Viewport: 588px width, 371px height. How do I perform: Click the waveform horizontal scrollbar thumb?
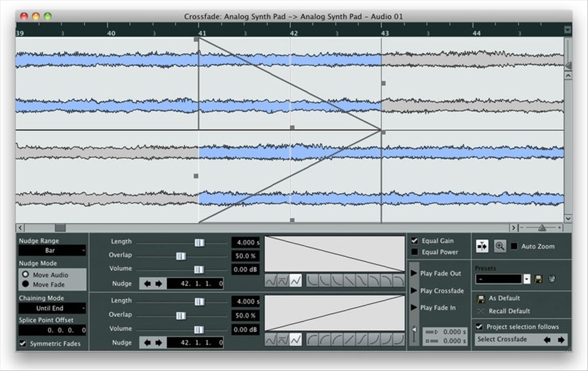60,228
